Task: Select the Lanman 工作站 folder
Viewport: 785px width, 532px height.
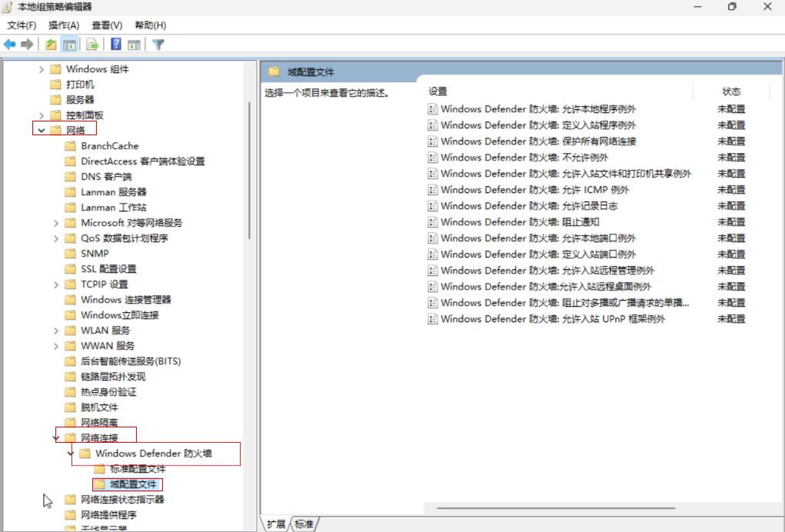Action: (x=114, y=208)
